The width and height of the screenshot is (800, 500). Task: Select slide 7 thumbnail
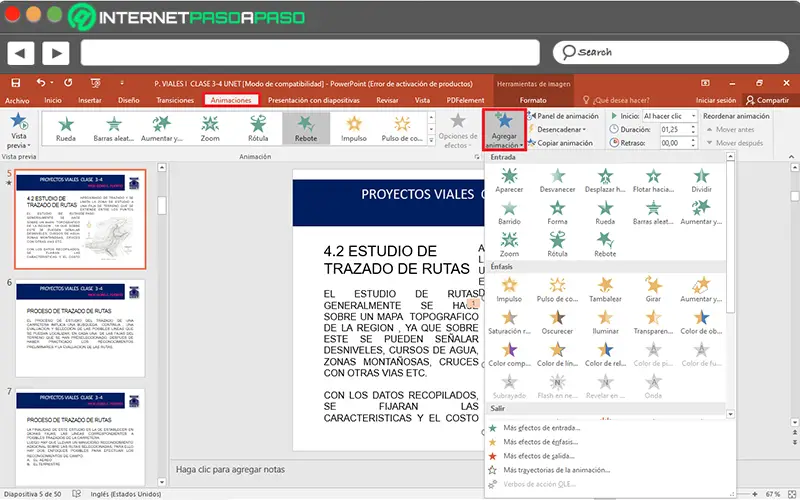click(x=80, y=436)
